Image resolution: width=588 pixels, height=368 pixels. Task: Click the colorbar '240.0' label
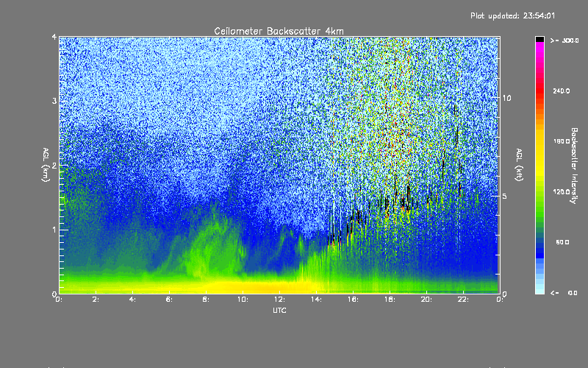pos(562,91)
